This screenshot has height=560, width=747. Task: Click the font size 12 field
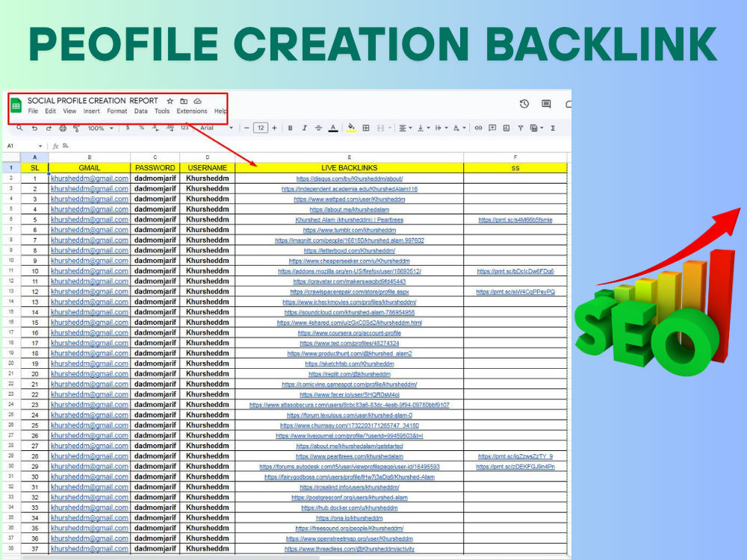(x=261, y=128)
